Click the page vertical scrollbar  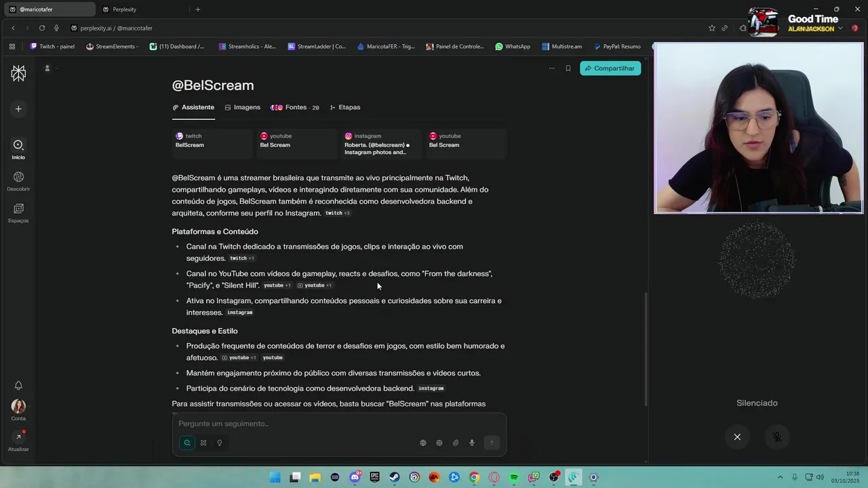tap(645, 349)
